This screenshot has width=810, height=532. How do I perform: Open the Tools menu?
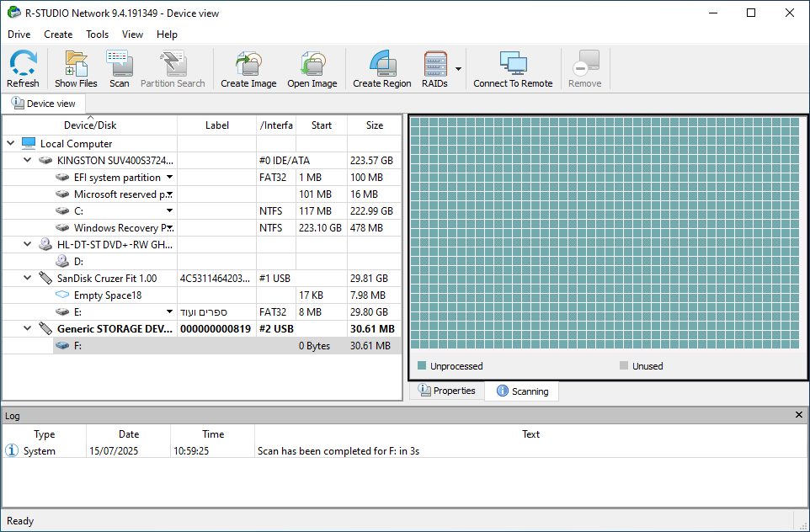(x=97, y=35)
